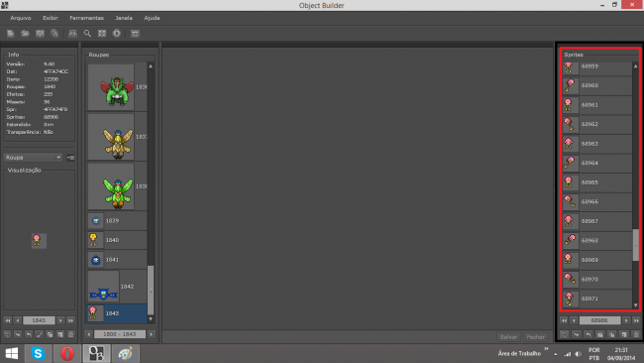Go to previous page of 1800 - 1843 range
Screen dimensions: 644x363
[x=89, y=334]
